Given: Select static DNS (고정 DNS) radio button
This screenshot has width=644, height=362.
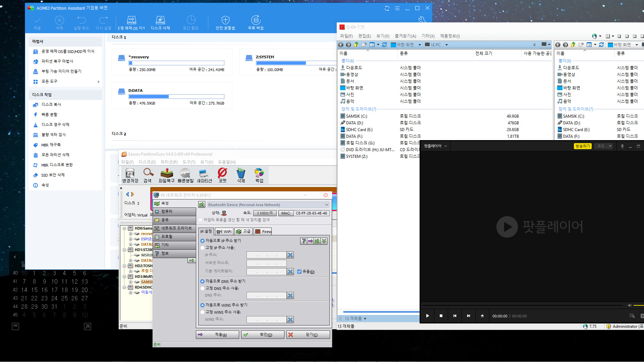Looking at the screenshot, I should click(x=202, y=288).
